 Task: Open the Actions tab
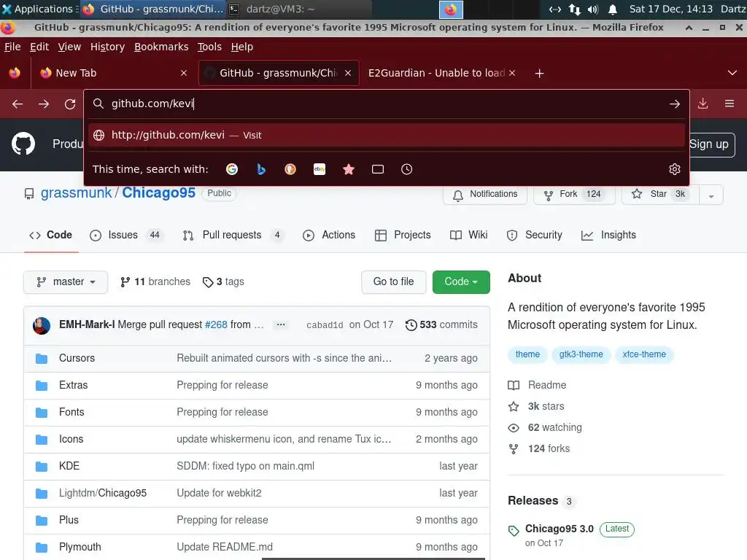click(x=329, y=236)
